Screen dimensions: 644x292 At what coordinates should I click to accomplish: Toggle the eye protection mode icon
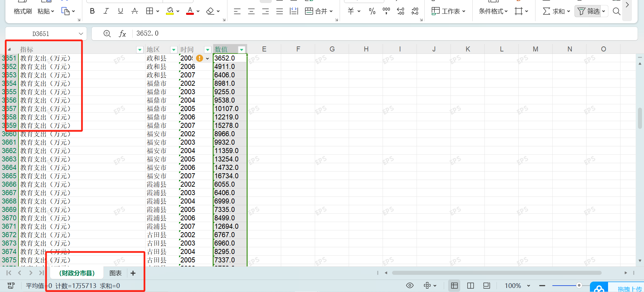(x=410, y=286)
